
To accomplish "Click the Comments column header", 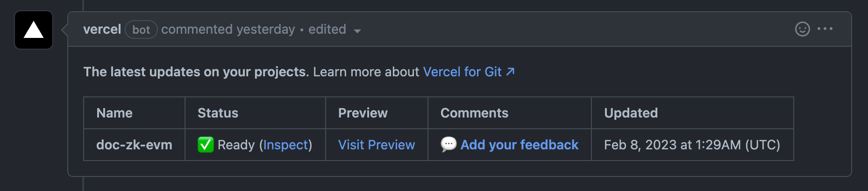I will (x=474, y=113).
